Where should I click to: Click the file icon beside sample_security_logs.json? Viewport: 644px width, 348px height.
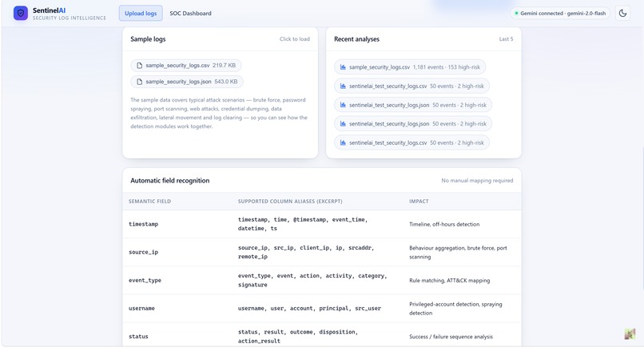click(139, 82)
